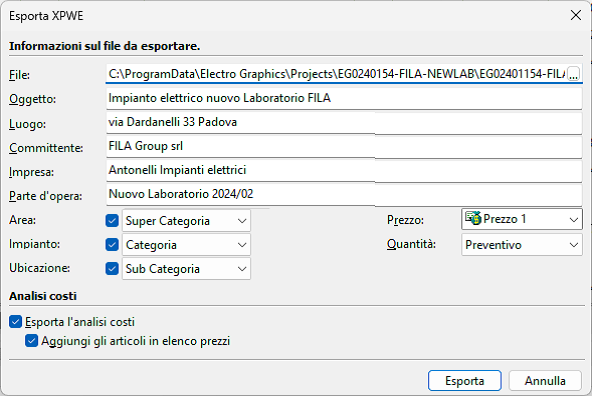This screenshot has width=592, height=396.
Task: Expand the Categoria dropdown list
Action: 186,245
